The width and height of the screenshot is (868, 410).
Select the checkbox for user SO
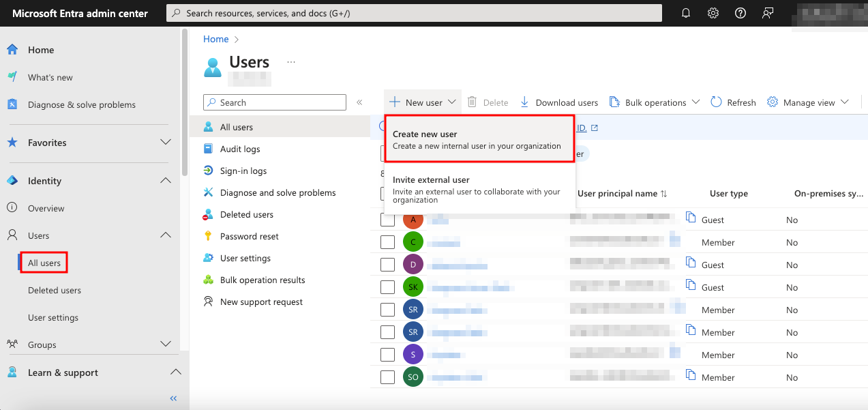pyautogui.click(x=387, y=377)
